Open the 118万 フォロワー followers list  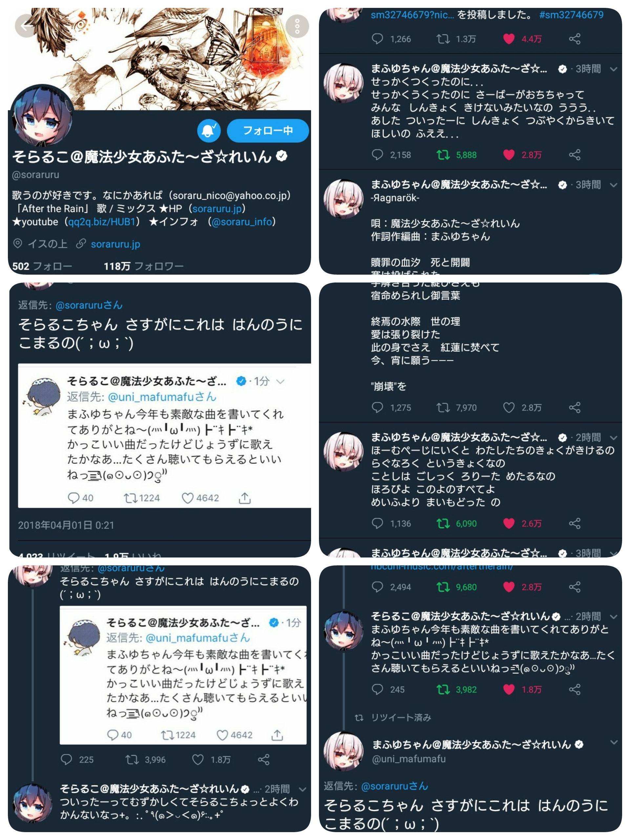tap(143, 266)
